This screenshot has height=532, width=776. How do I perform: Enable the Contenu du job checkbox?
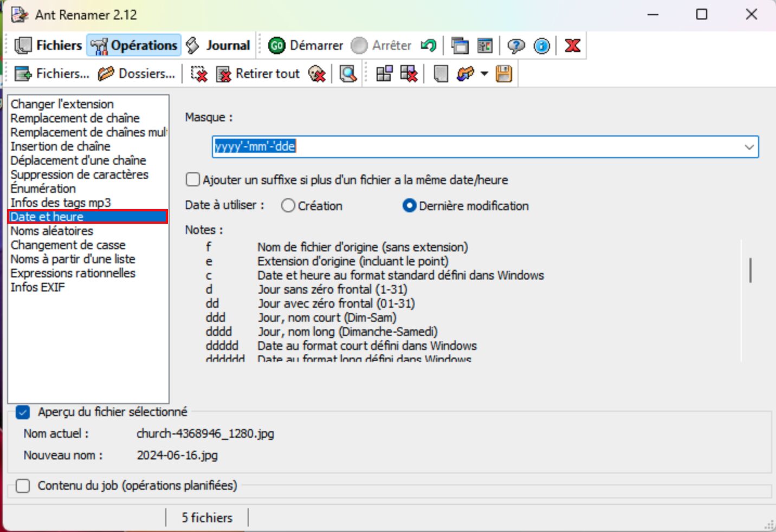pos(23,486)
